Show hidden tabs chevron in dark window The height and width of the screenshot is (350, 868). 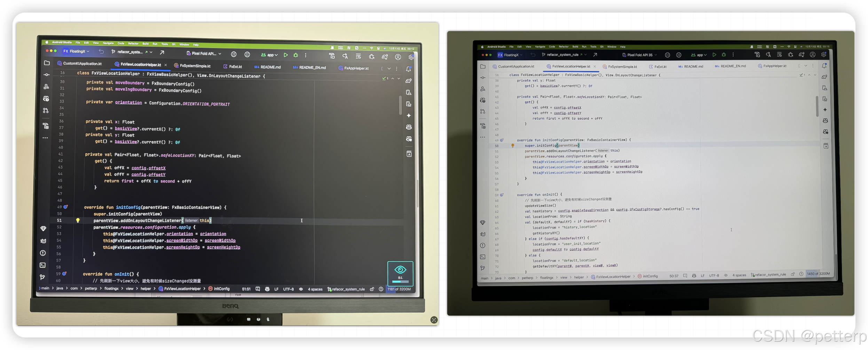pos(389,69)
